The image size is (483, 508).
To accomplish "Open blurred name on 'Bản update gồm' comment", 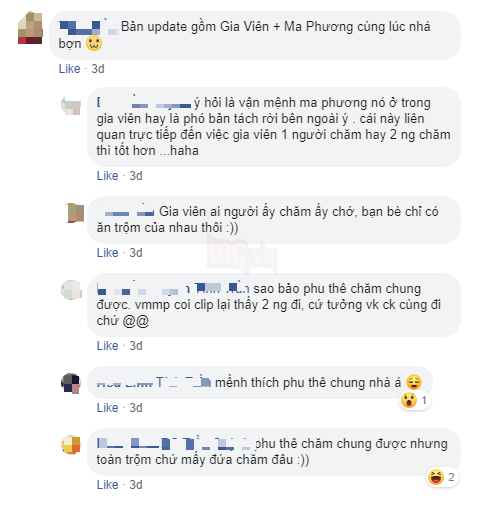I will coord(88,27).
